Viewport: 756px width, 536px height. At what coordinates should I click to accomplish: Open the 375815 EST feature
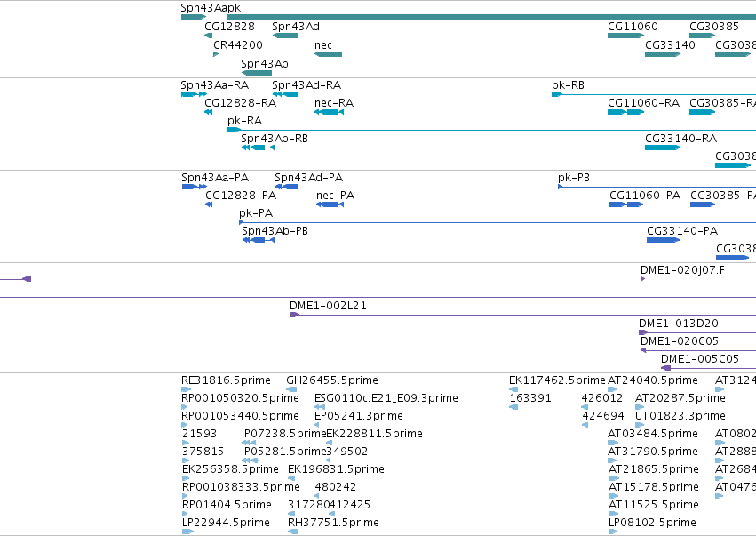point(186,460)
